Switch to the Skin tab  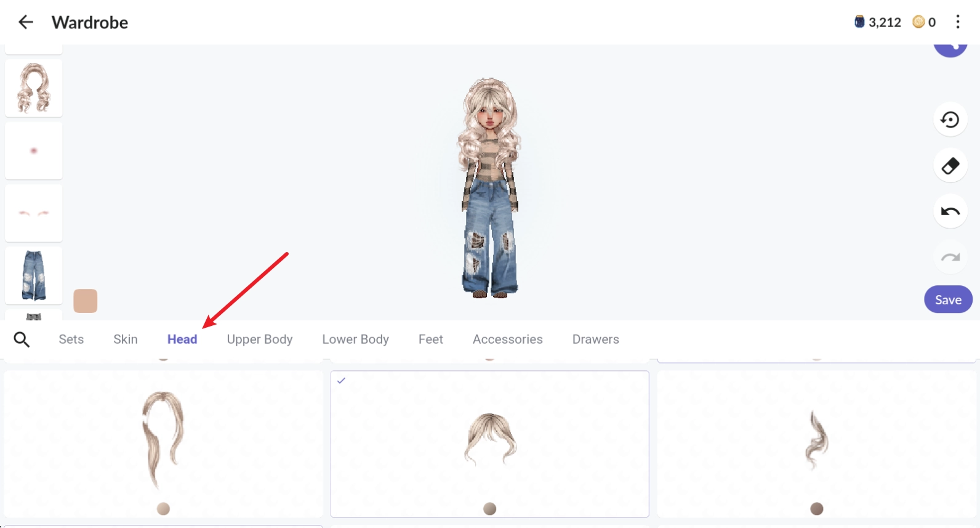[x=125, y=339]
